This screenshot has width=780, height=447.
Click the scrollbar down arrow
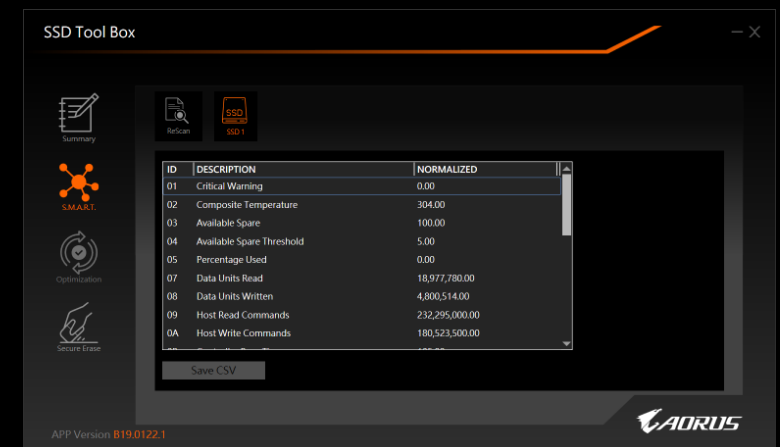pyautogui.click(x=566, y=344)
